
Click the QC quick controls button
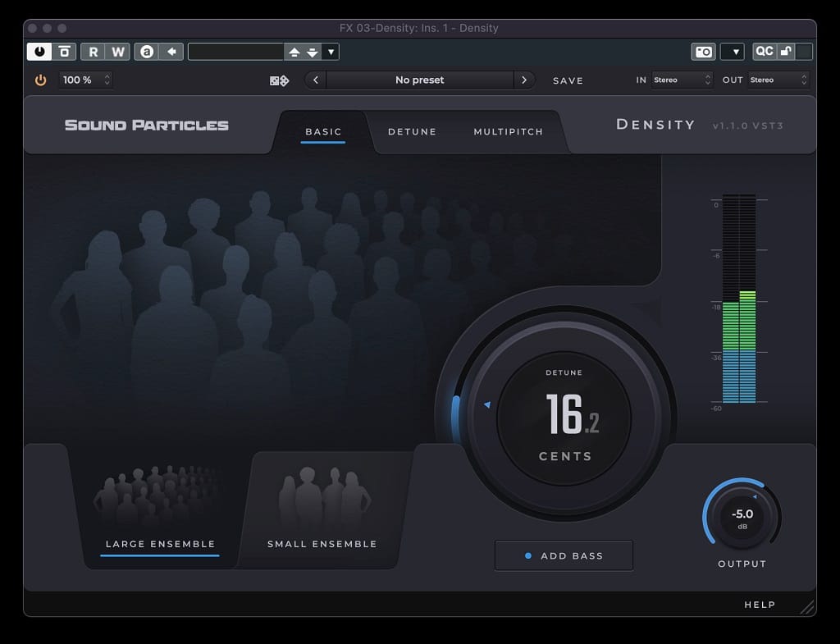pyautogui.click(x=764, y=51)
